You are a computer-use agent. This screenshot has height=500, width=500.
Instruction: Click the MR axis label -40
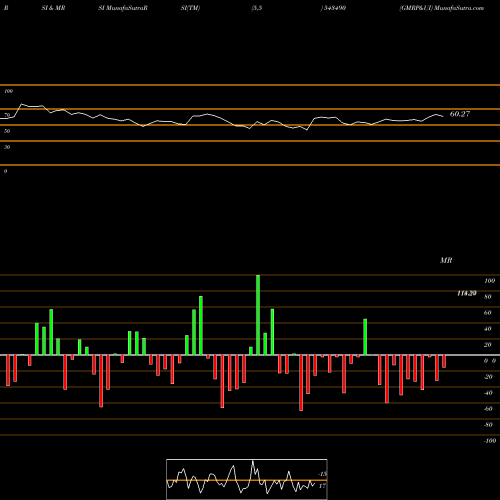point(488,393)
